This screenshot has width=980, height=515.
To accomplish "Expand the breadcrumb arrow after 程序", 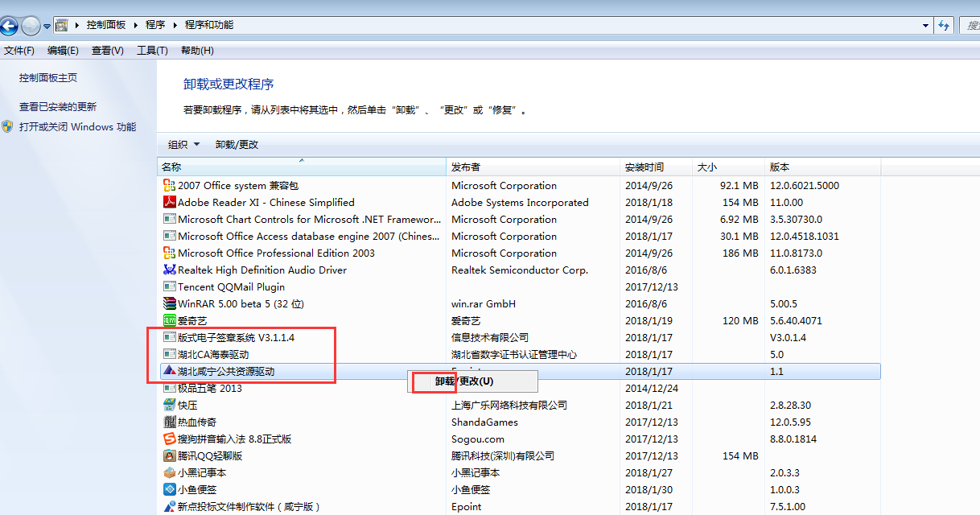I will (x=176, y=25).
